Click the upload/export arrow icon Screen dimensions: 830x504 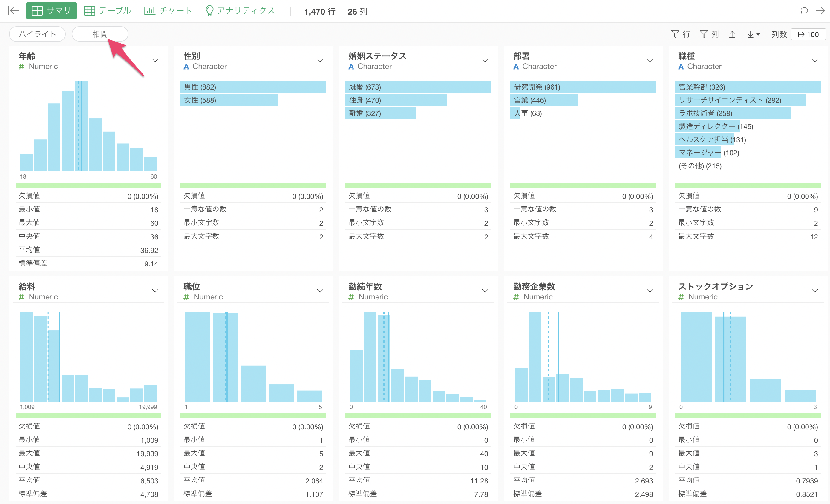pyautogui.click(x=732, y=34)
